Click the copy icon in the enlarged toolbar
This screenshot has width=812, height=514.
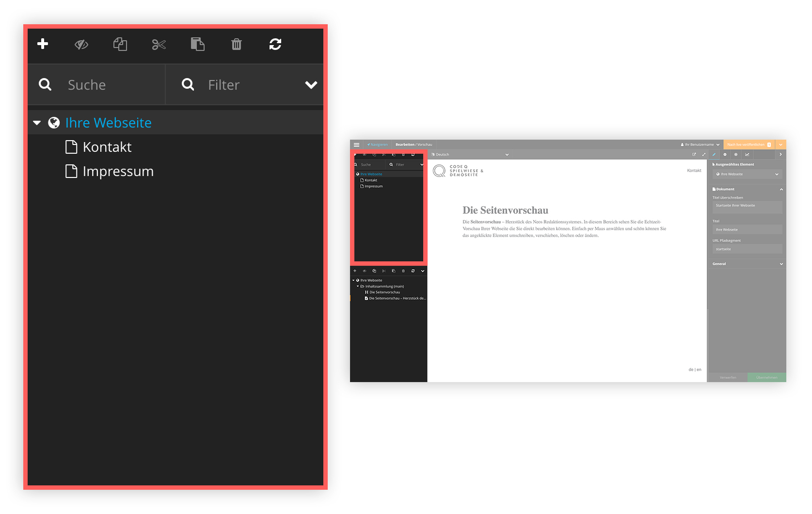(120, 45)
